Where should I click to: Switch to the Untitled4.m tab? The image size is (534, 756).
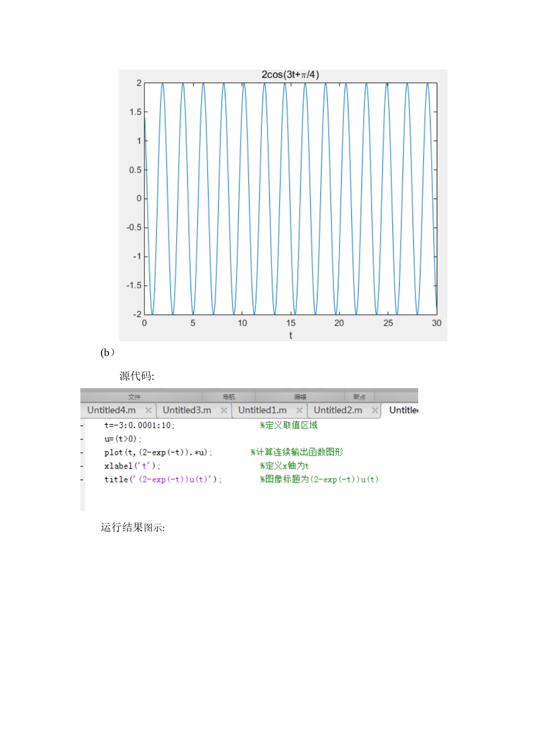[x=111, y=410]
